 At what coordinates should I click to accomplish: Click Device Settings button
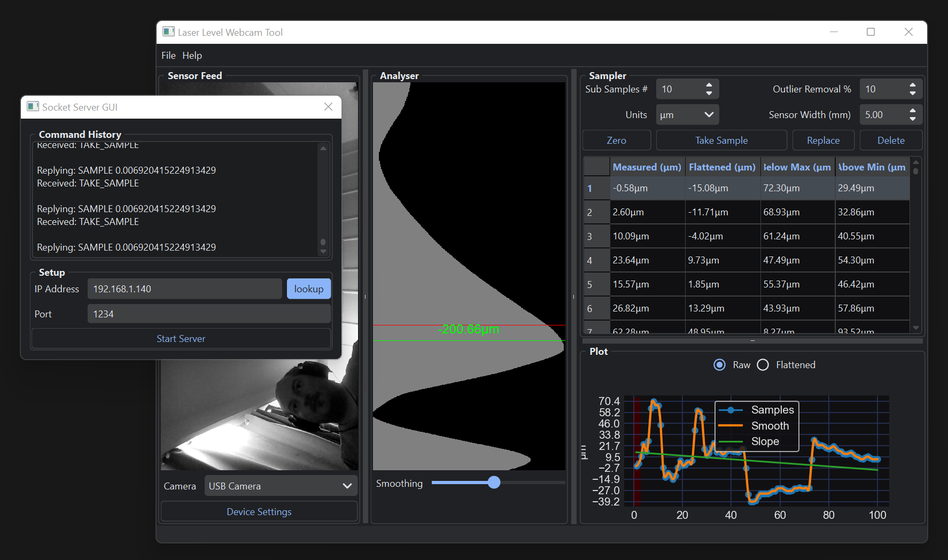click(259, 512)
